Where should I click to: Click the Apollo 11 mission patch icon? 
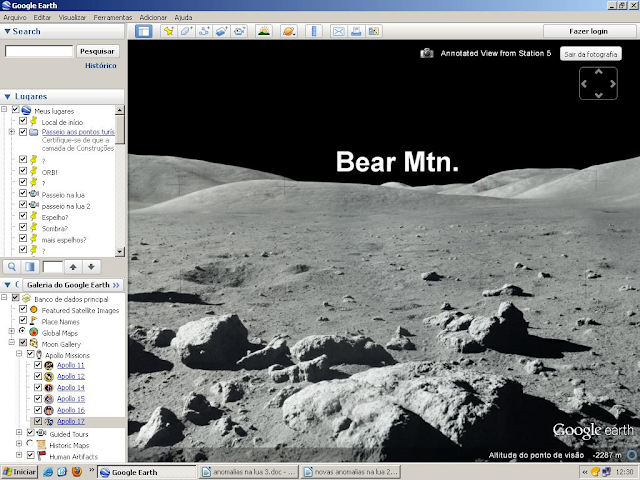pos(49,365)
